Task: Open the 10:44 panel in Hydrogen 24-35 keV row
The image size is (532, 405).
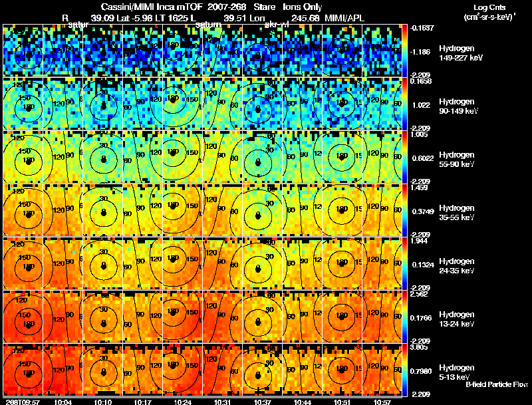Action: [x=303, y=263]
